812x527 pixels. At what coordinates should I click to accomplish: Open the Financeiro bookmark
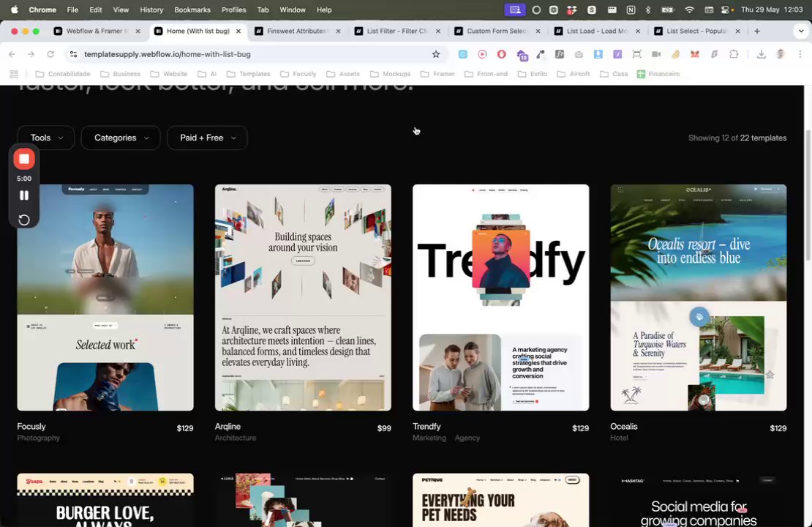pos(658,74)
